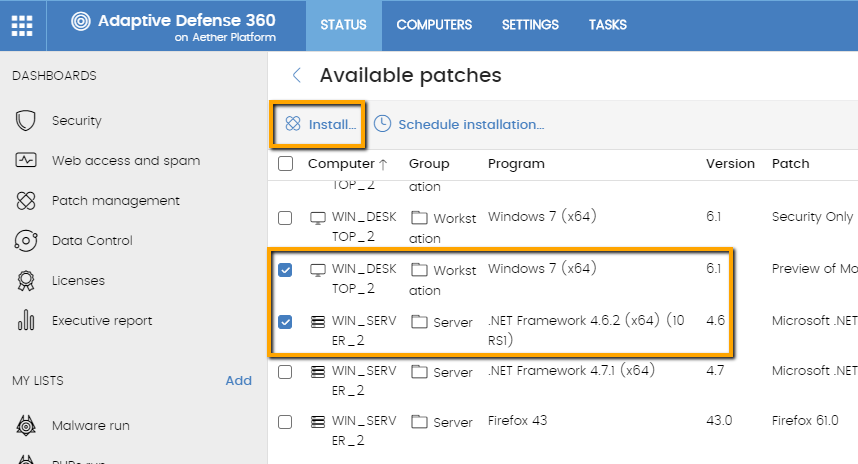Select Security in dashboards menu

pyautogui.click(x=77, y=120)
